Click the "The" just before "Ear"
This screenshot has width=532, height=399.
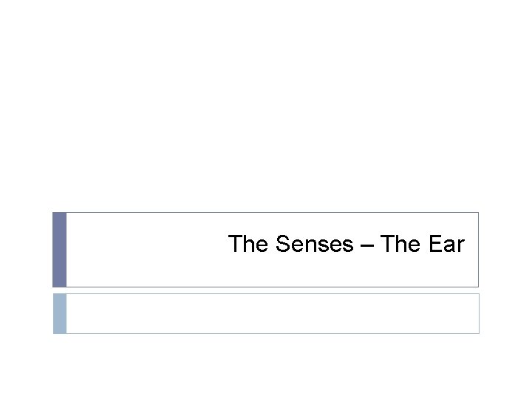pyautogui.click(x=401, y=245)
